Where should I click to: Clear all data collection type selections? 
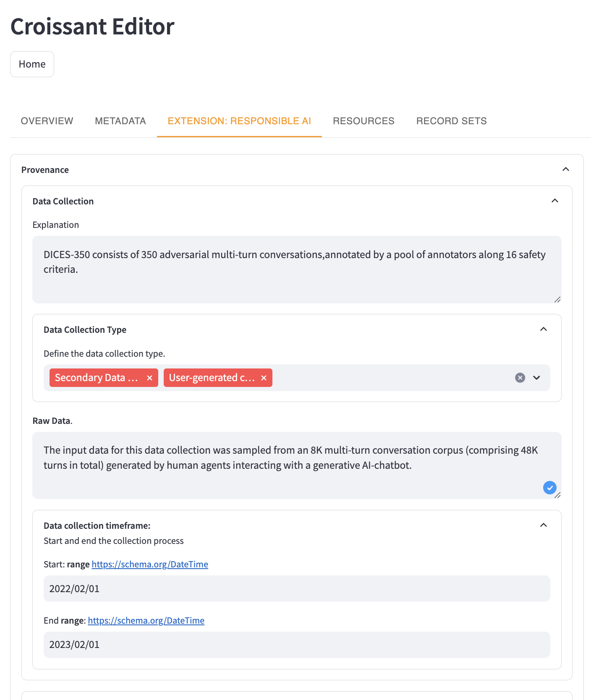tap(520, 378)
